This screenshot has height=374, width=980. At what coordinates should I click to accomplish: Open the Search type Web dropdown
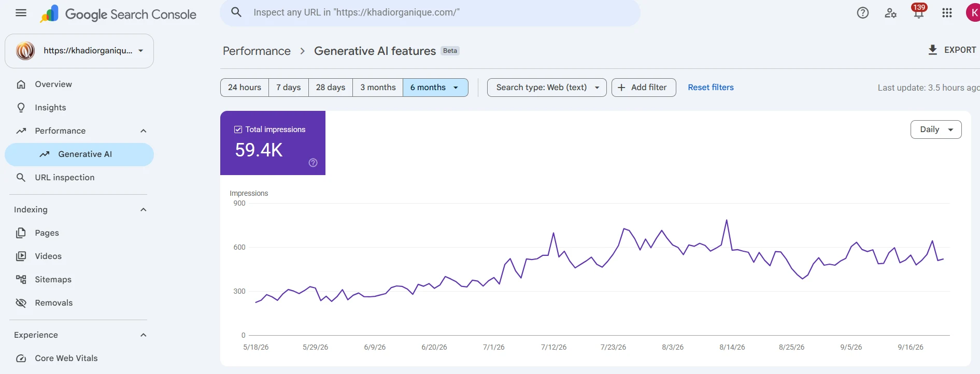(547, 88)
